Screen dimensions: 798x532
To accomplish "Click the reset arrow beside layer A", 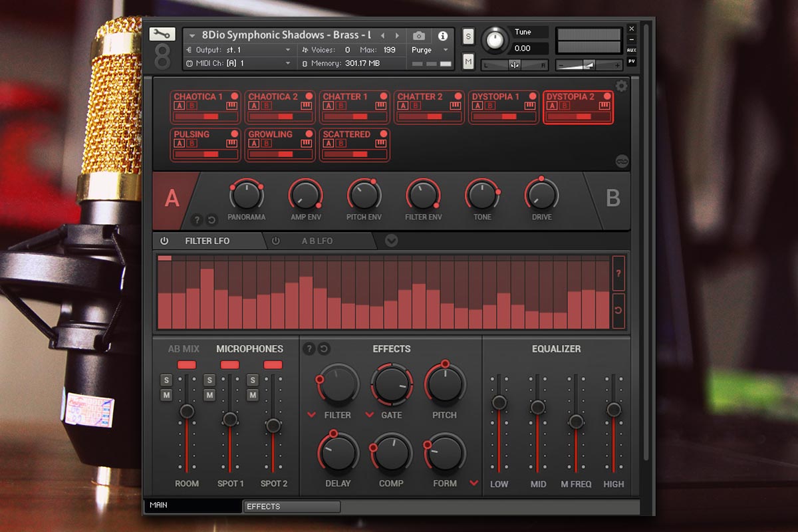I will [211, 219].
